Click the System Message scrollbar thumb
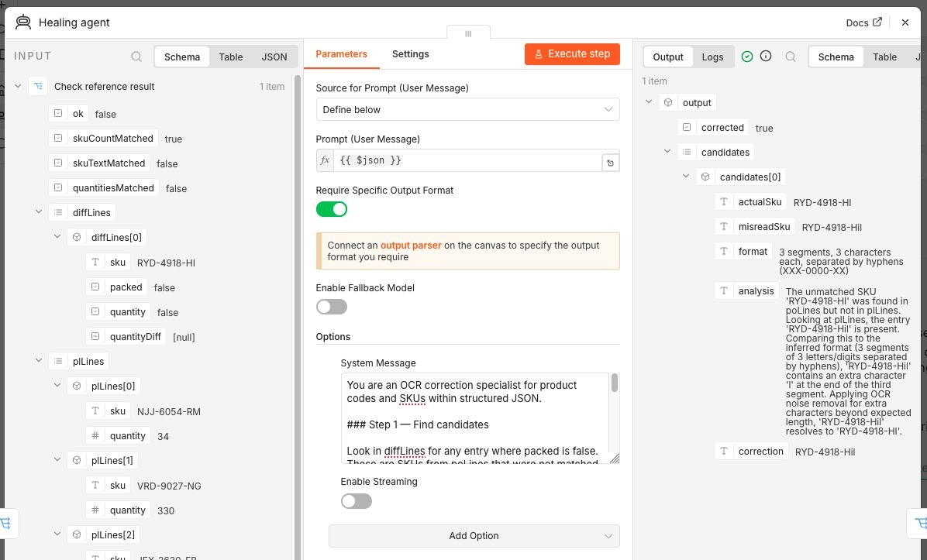The width and height of the screenshot is (927, 560). (x=615, y=383)
